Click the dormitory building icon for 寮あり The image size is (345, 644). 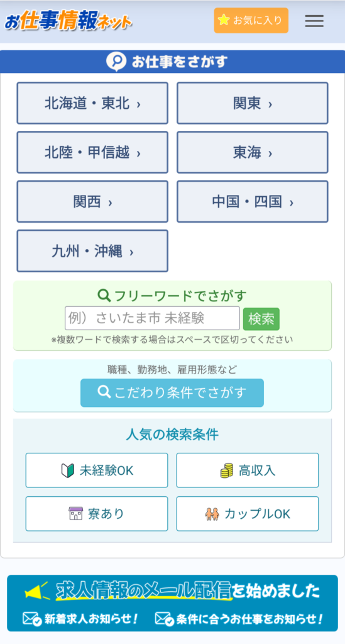pyautogui.click(x=76, y=513)
